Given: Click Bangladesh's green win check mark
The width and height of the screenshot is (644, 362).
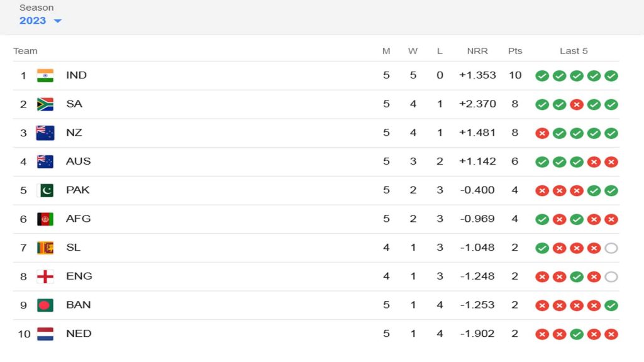Looking at the screenshot, I should (611, 305).
